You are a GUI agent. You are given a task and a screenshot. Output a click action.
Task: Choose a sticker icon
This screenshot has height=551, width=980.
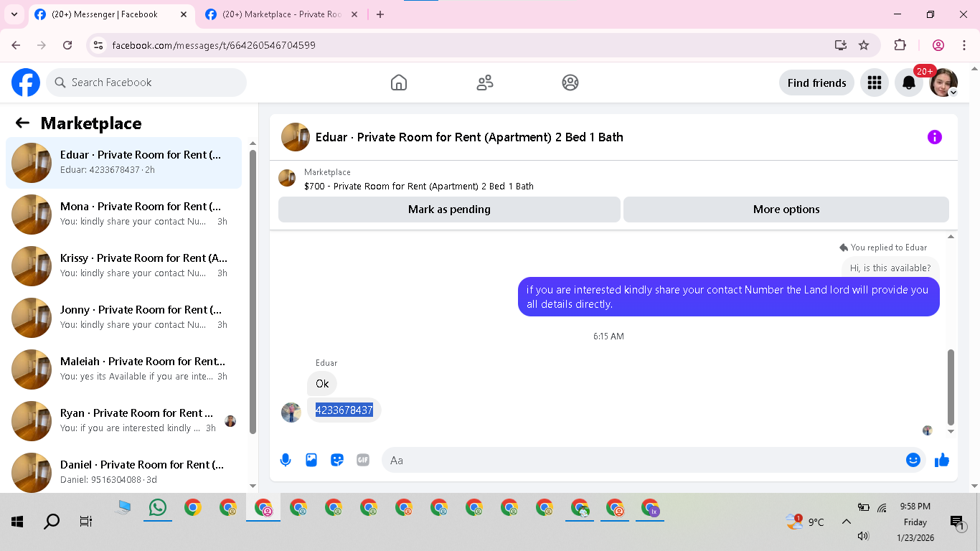(x=337, y=460)
